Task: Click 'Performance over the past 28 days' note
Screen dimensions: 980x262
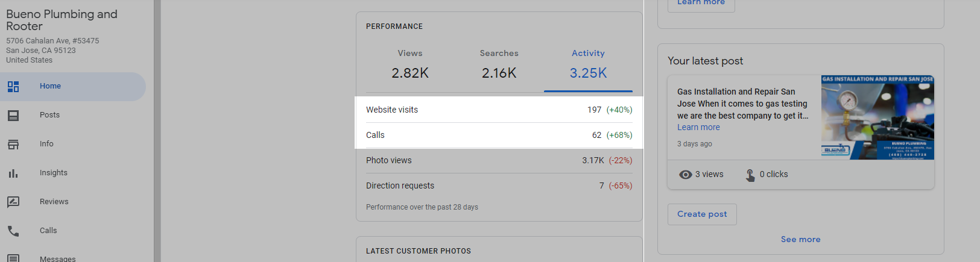Action: [422, 207]
